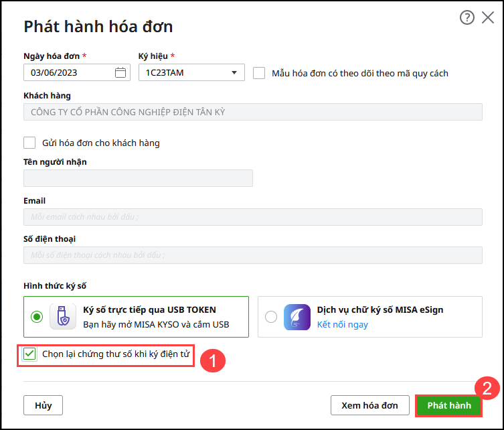Click the MISA eSign feather icon

click(x=297, y=317)
